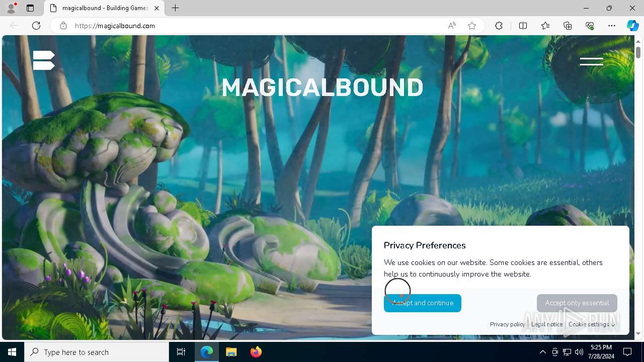
Task: Click the MAGICALBOUND title heading
Action: pyautogui.click(x=322, y=87)
